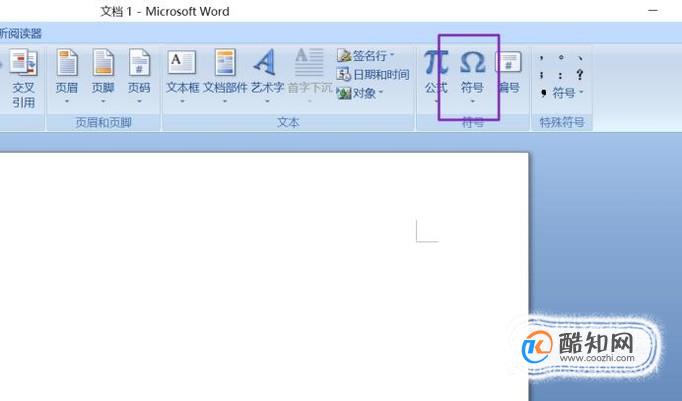This screenshot has width=682, height=401.
Task: Click the 页眉和页脚 group label
Action: (104, 123)
